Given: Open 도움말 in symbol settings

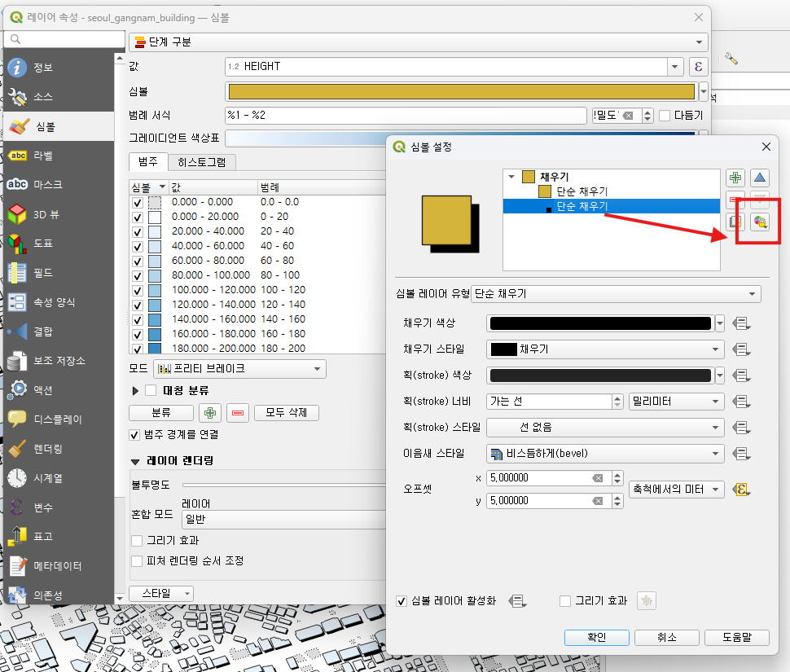Looking at the screenshot, I should coord(736,638).
